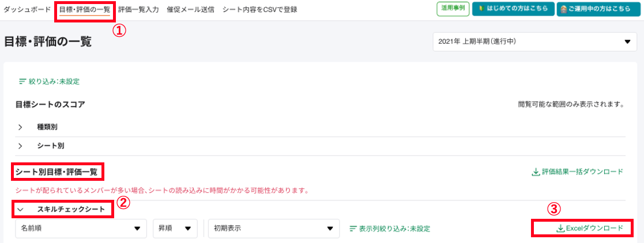Click beginner leaf icon on はじめての方はこちら
The image size is (644, 243).
point(481,9)
